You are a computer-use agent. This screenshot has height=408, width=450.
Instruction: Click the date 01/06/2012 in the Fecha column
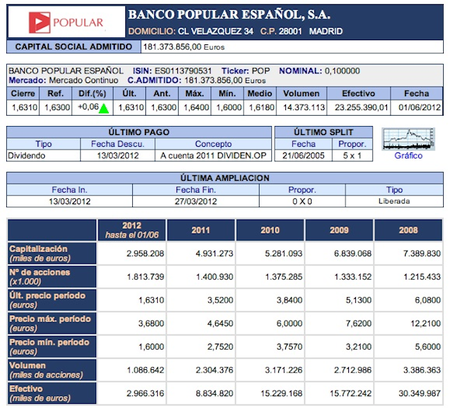(x=420, y=107)
